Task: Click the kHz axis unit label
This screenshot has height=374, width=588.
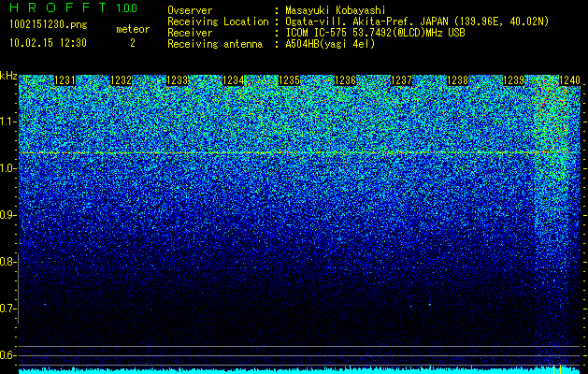Action: point(8,76)
